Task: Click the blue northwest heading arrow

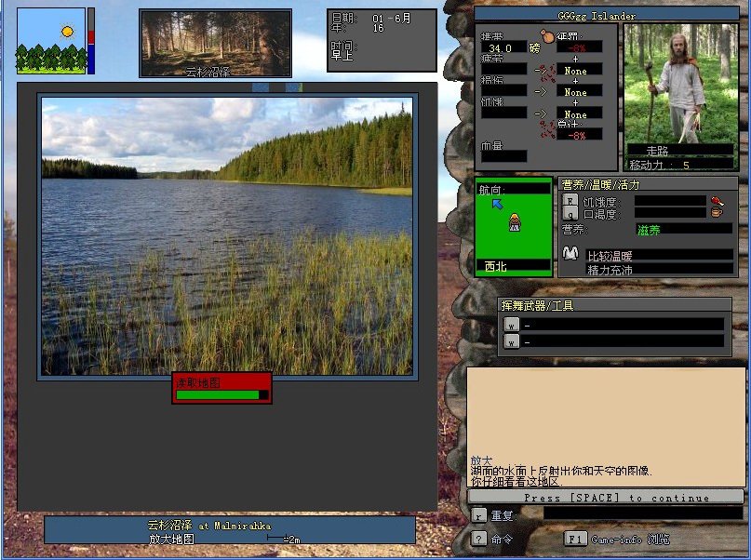Action: pos(498,204)
